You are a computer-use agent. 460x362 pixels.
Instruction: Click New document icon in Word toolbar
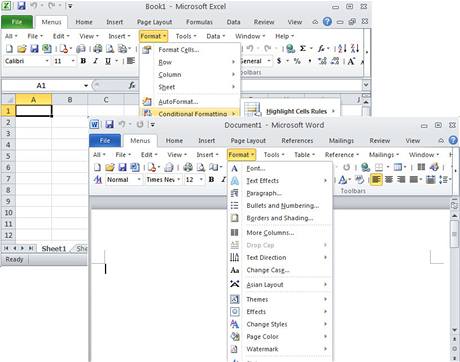(x=97, y=167)
